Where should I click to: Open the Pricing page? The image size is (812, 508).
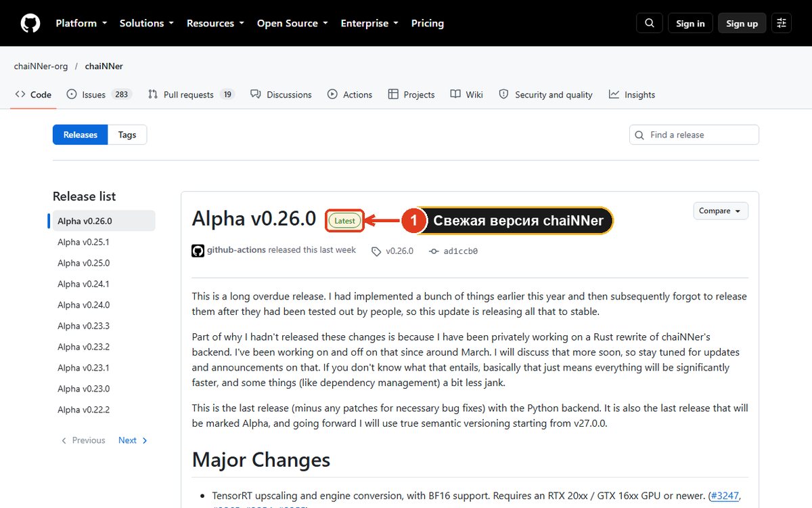click(x=428, y=23)
